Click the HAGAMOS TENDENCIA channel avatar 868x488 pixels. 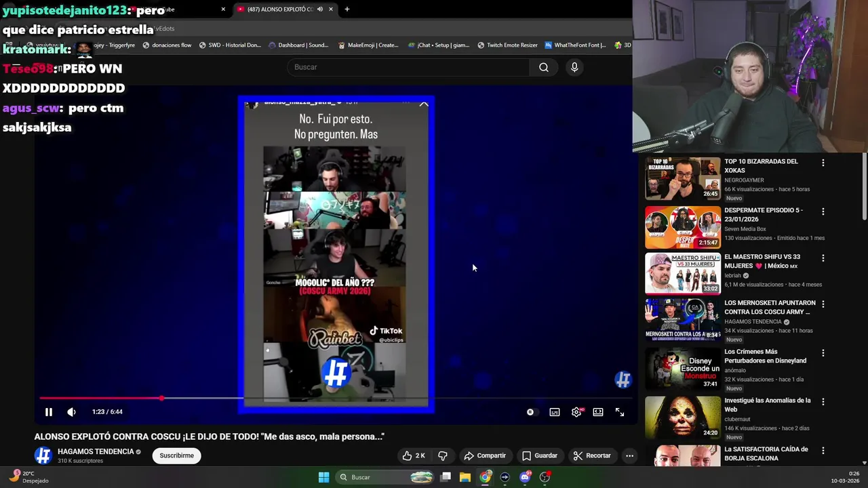coord(43,455)
